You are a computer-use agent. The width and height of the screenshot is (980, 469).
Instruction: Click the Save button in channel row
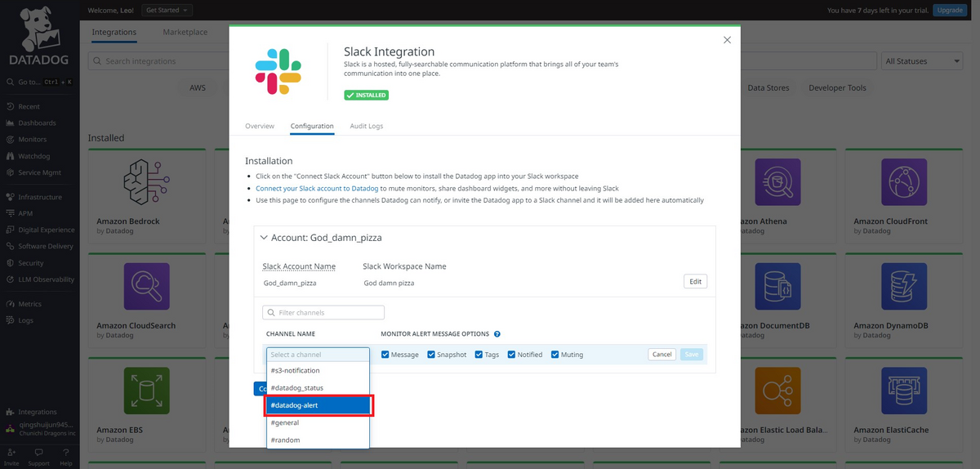pos(692,355)
